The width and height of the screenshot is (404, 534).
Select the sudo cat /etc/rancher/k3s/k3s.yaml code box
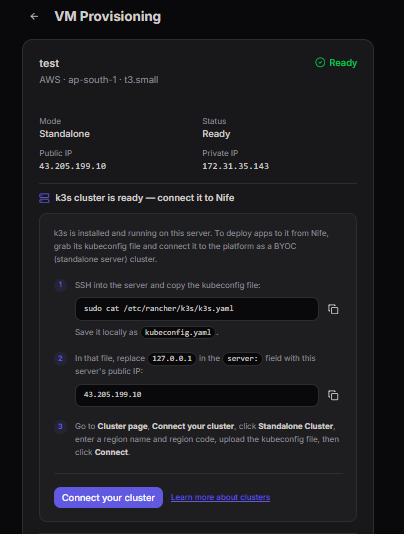(197, 309)
